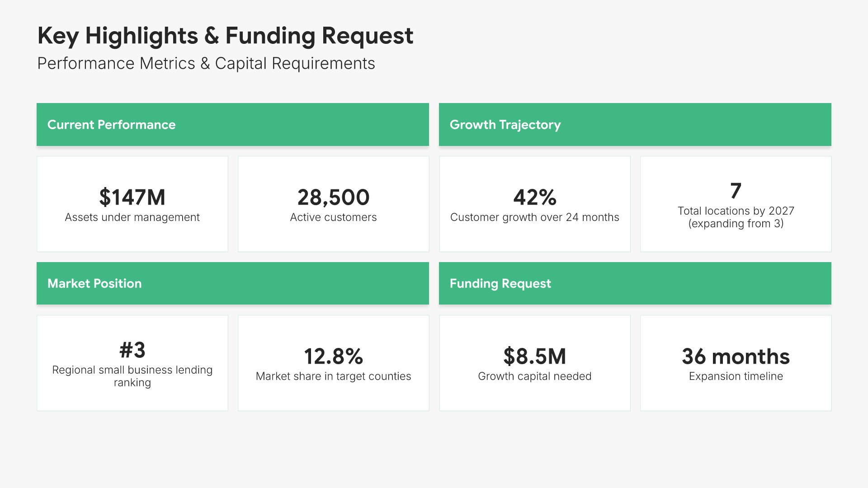The image size is (868, 488).
Task: Select the Market Position green banner
Action: coord(232,283)
